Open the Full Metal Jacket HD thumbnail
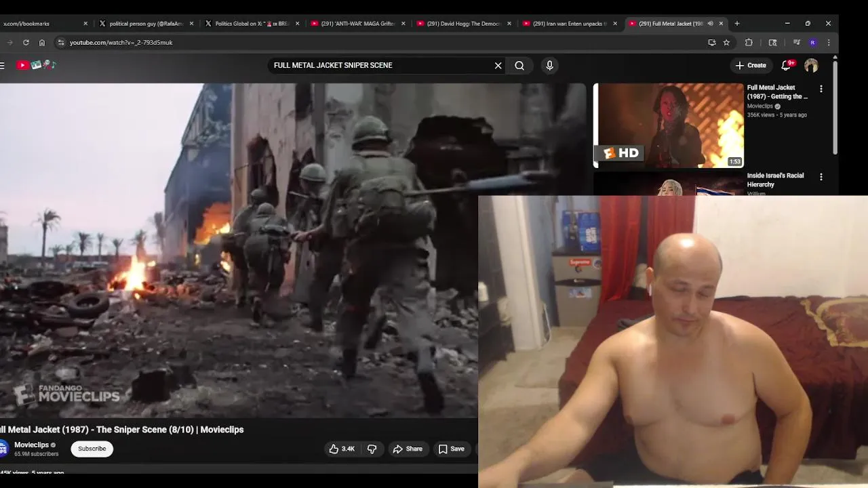 [669, 125]
